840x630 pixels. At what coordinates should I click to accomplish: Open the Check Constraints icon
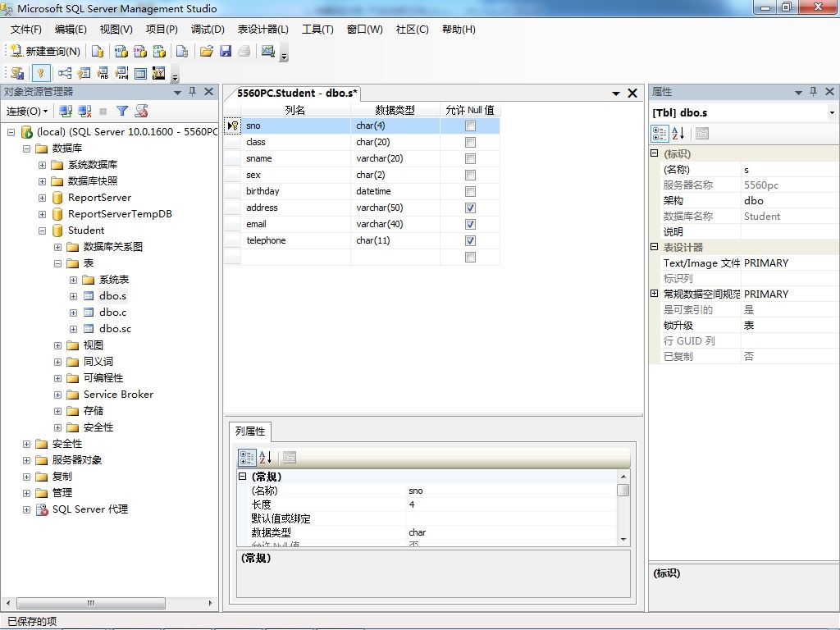point(140,73)
